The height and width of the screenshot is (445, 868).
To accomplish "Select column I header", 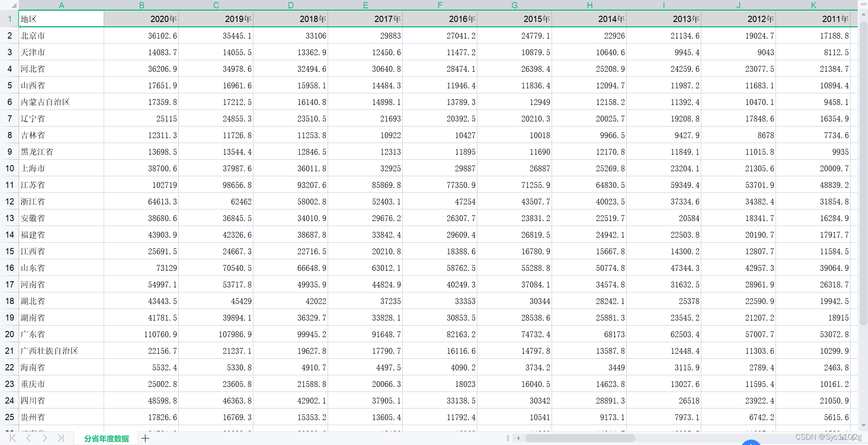I will (664, 5).
